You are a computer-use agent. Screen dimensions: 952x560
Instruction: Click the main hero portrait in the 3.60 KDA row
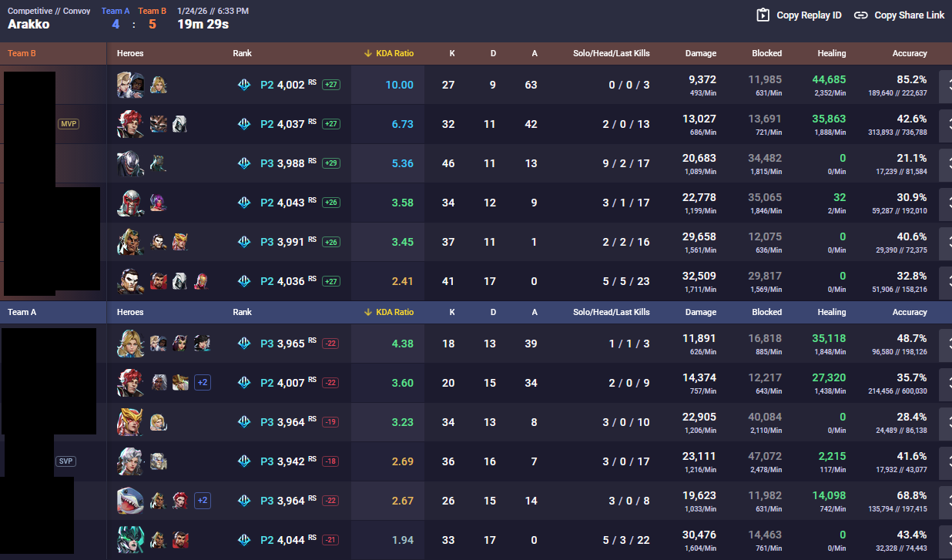pos(130,383)
